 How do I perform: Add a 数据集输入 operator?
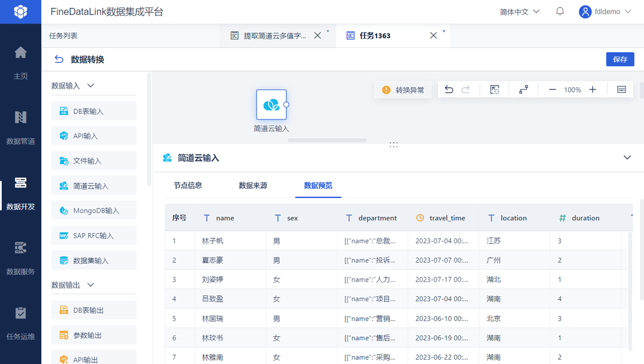pyautogui.click(x=94, y=260)
